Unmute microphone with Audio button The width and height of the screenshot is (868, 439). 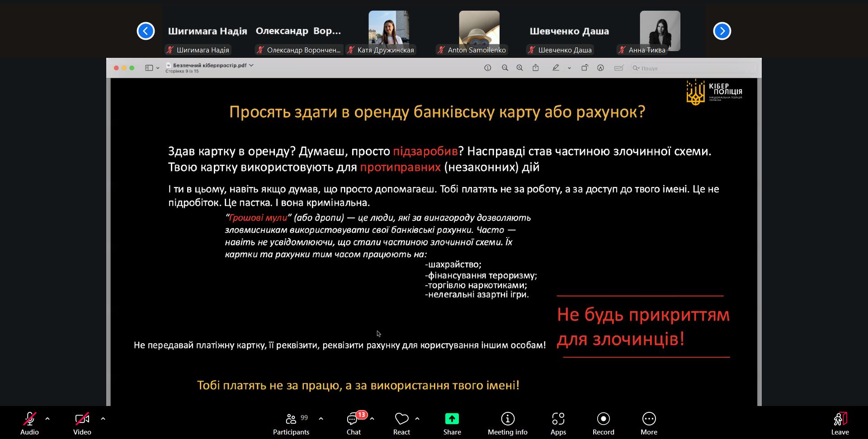tap(29, 422)
